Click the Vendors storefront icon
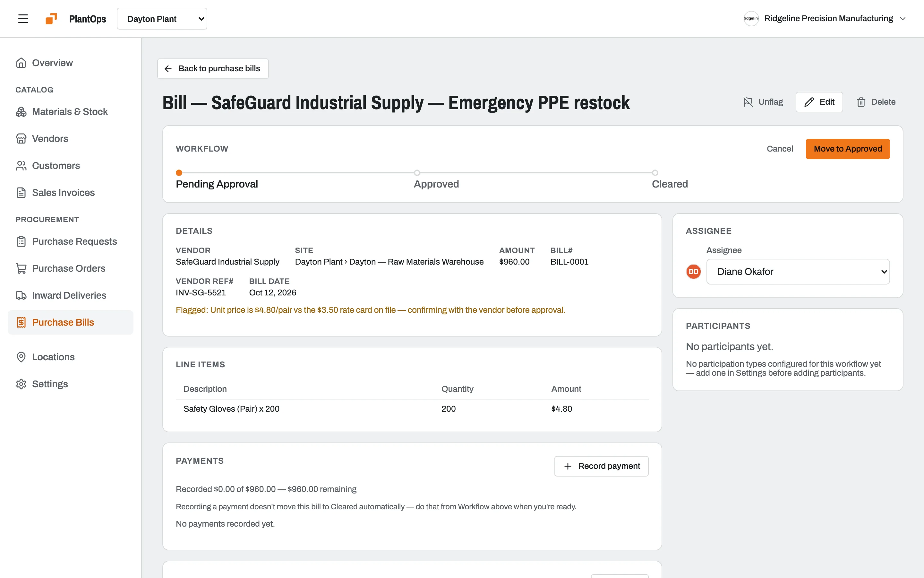The height and width of the screenshot is (578, 924). (21, 138)
